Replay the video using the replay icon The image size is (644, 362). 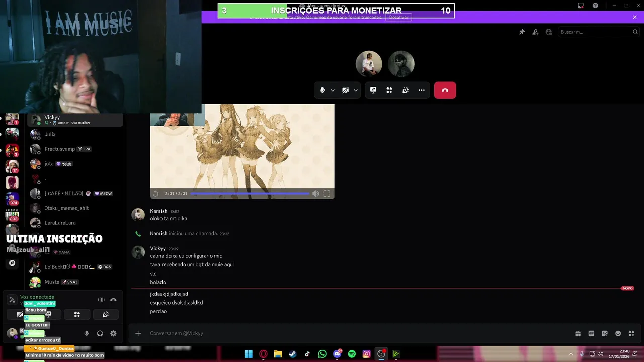pos(156,194)
